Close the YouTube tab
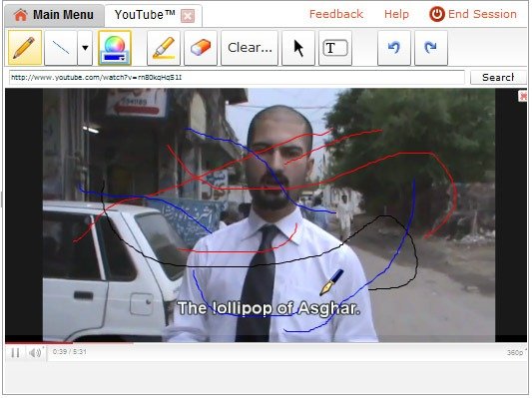The width and height of the screenshot is (532, 398). point(188,16)
